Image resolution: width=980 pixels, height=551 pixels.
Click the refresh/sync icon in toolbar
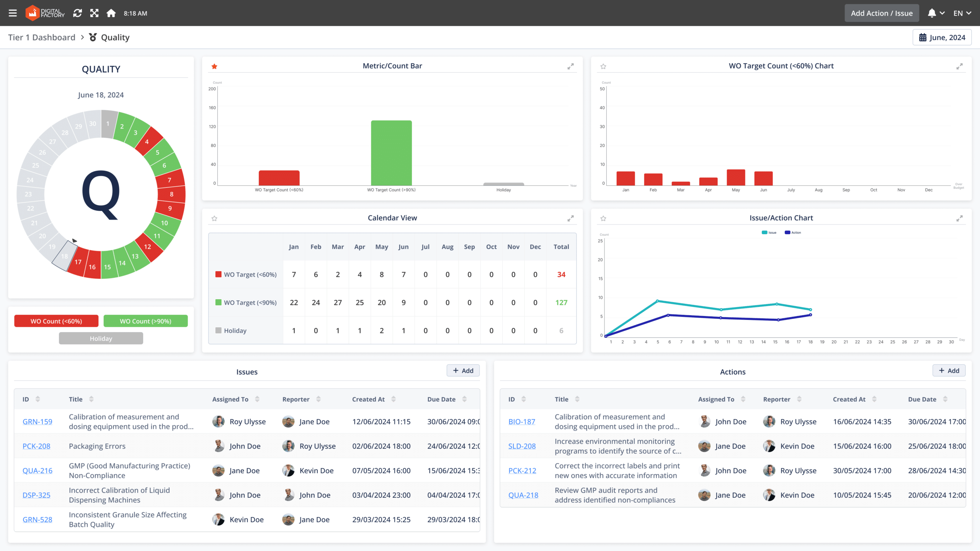pos(78,13)
